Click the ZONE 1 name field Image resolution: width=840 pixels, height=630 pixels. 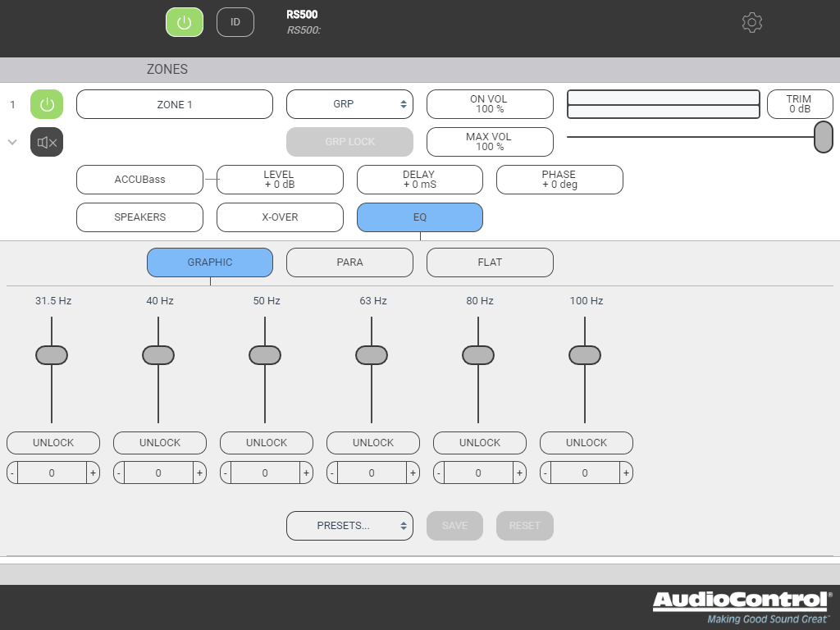pyautogui.click(x=175, y=105)
